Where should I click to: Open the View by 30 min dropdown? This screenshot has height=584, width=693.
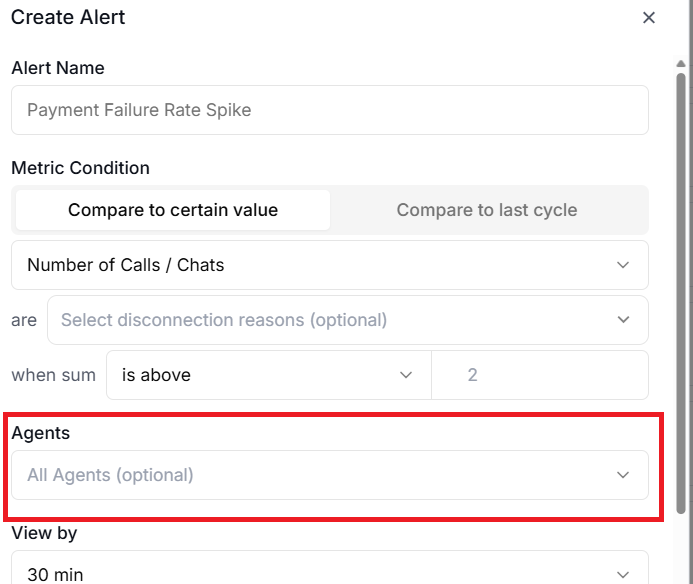[x=300, y=573]
